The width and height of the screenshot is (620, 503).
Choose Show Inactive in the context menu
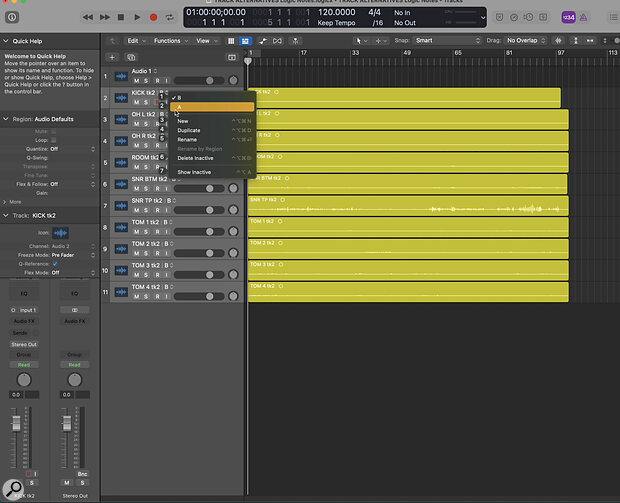coord(212,172)
